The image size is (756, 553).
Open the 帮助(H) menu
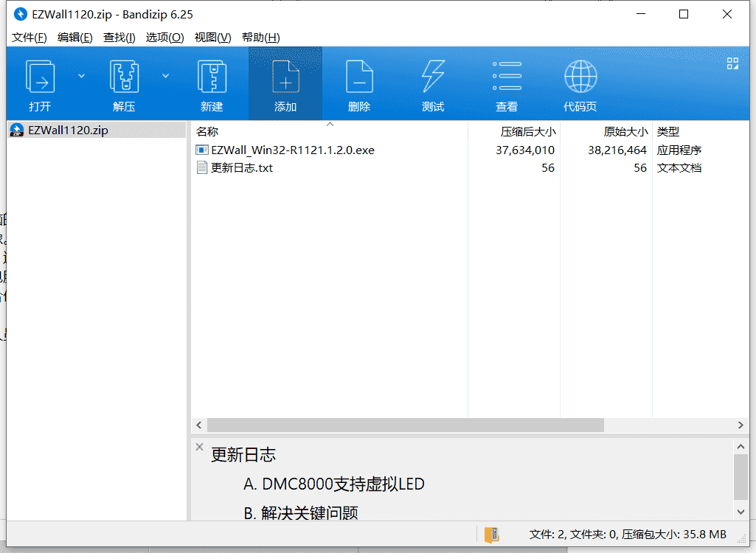pos(261,37)
